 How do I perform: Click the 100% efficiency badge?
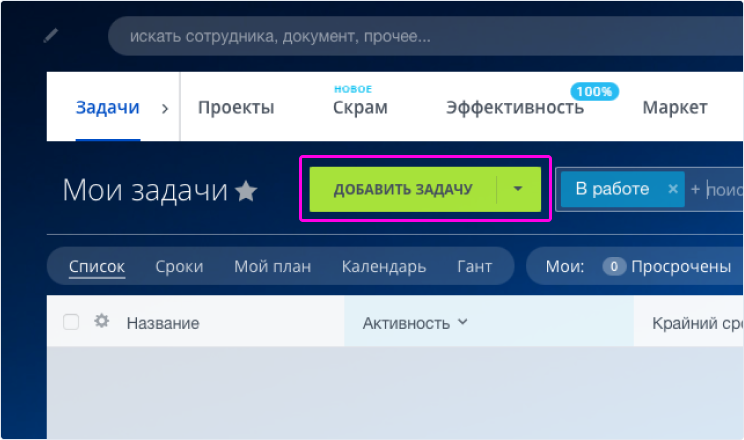(595, 91)
